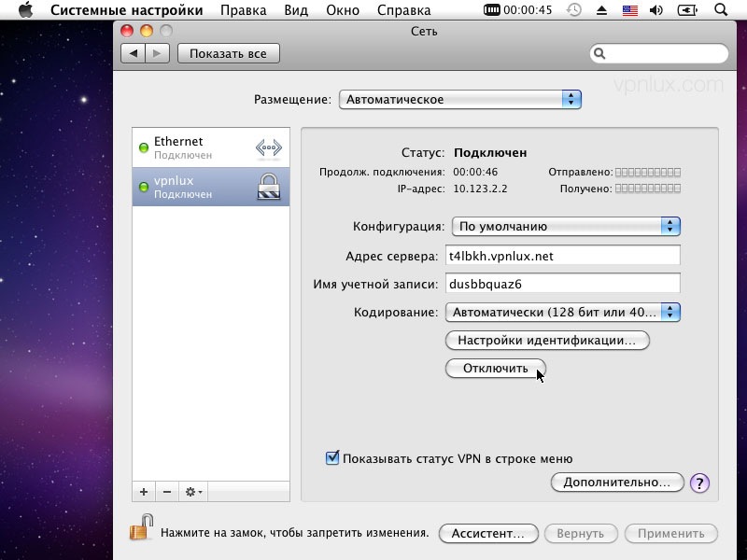747x560 pixels.
Task: Go forward with the right arrow button
Action: [157, 53]
